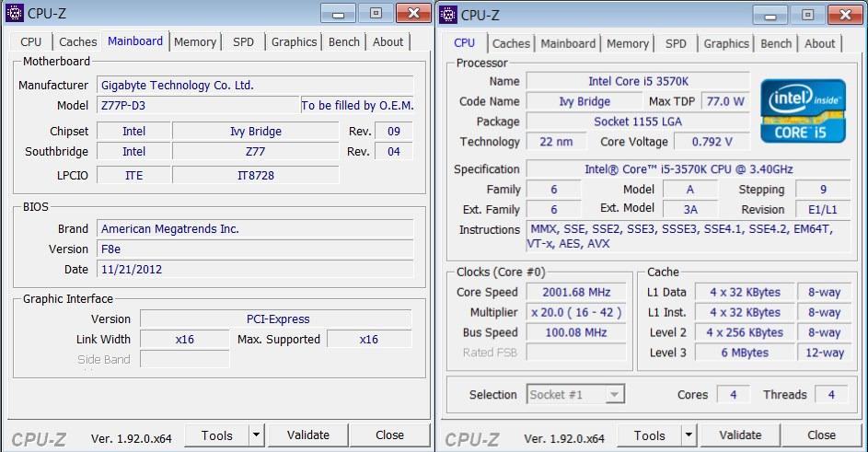Click Tools button in left window

pyautogui.click(x=216, y=436)
